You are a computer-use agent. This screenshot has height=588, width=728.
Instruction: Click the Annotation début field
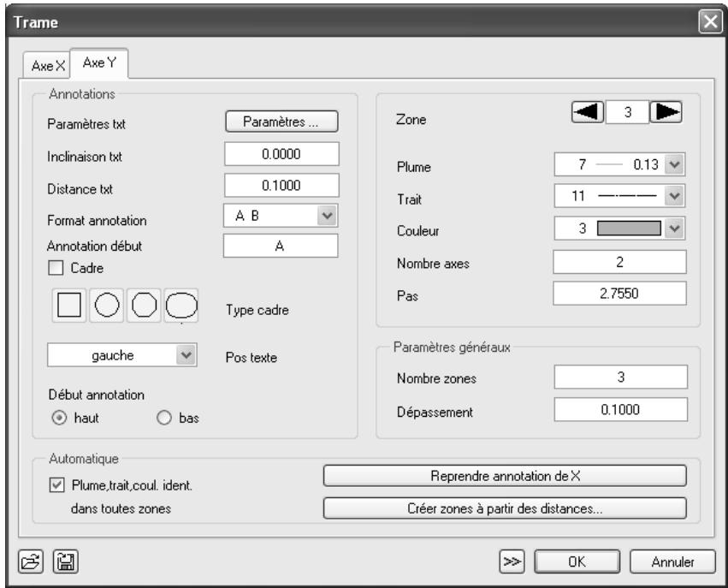[281, 246]
